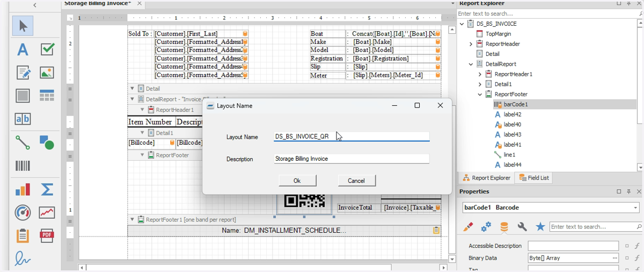Collapse the Detail band in designer
The width and height of the screenshot is (644, 272).
coord(133,89)
